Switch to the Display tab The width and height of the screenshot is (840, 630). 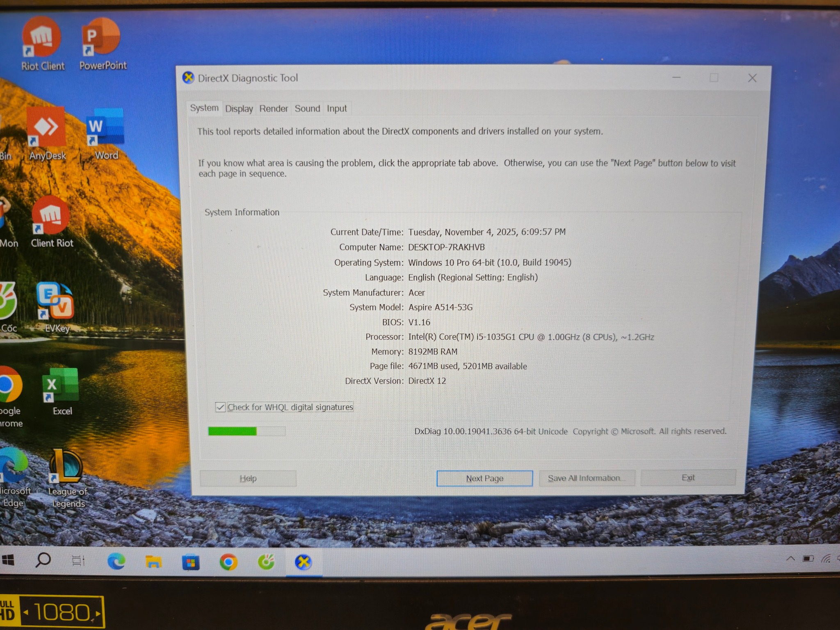tap(239, 109)
